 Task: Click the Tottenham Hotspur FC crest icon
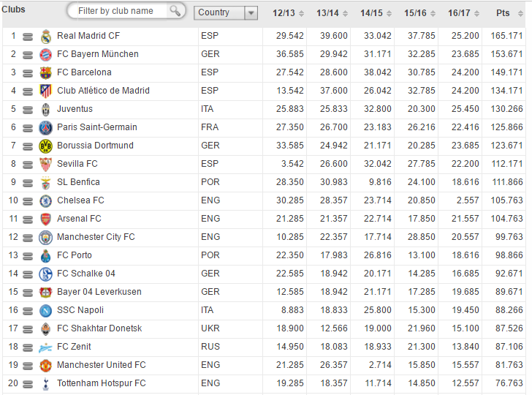click(x=46, y=383)
